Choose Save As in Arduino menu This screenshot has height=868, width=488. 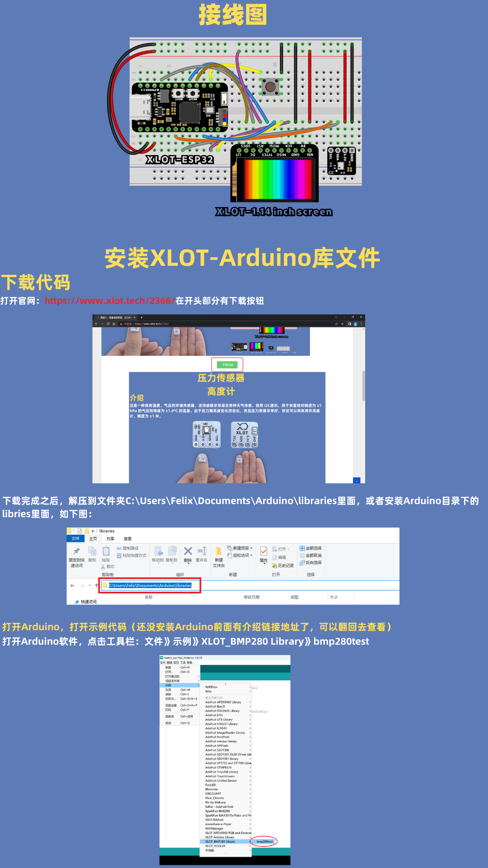[x=179, y=699]
